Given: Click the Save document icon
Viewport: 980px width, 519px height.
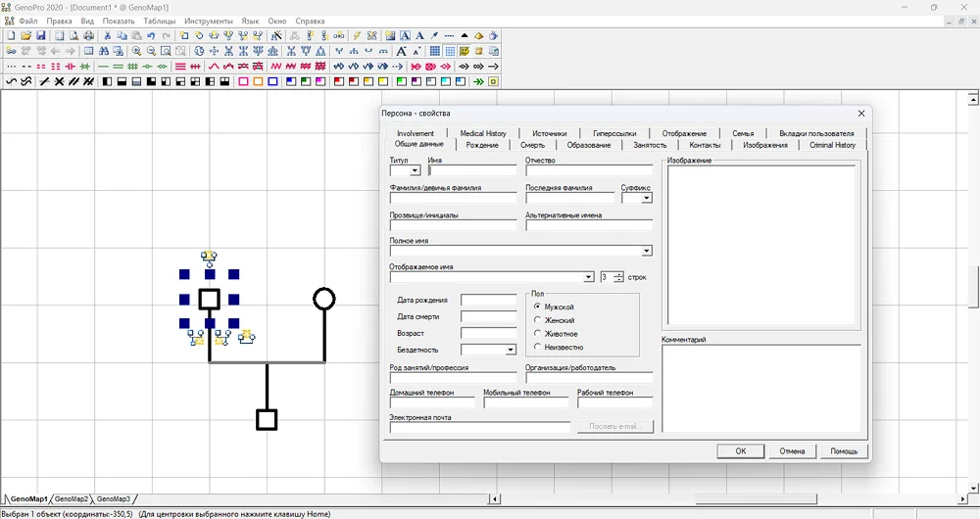Looking at the screenshot, I should pyautogui.click(x=41, y=36).
